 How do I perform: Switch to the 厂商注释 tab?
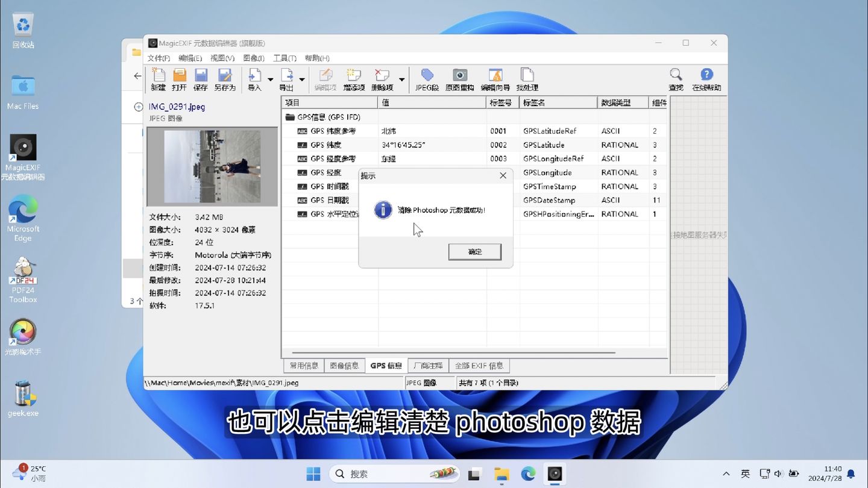click(x=428, y=366)
